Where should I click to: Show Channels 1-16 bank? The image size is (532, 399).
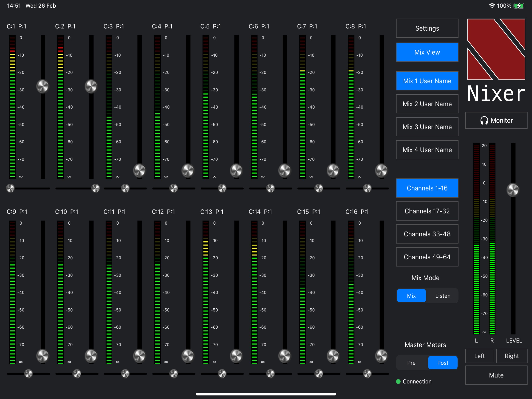point(427,188)
